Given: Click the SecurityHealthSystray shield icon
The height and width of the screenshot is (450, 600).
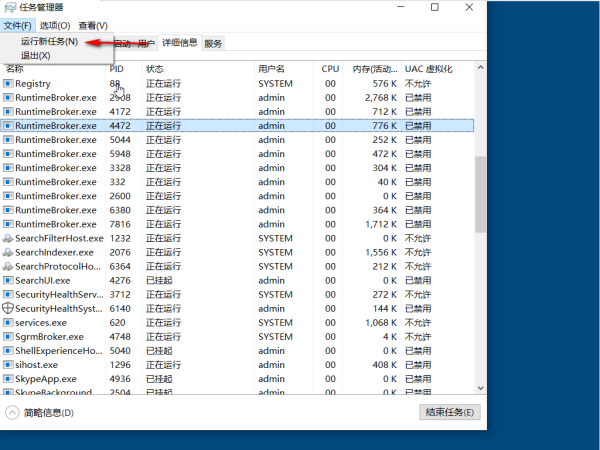Looking at the screenshot, I should point(8,309).
